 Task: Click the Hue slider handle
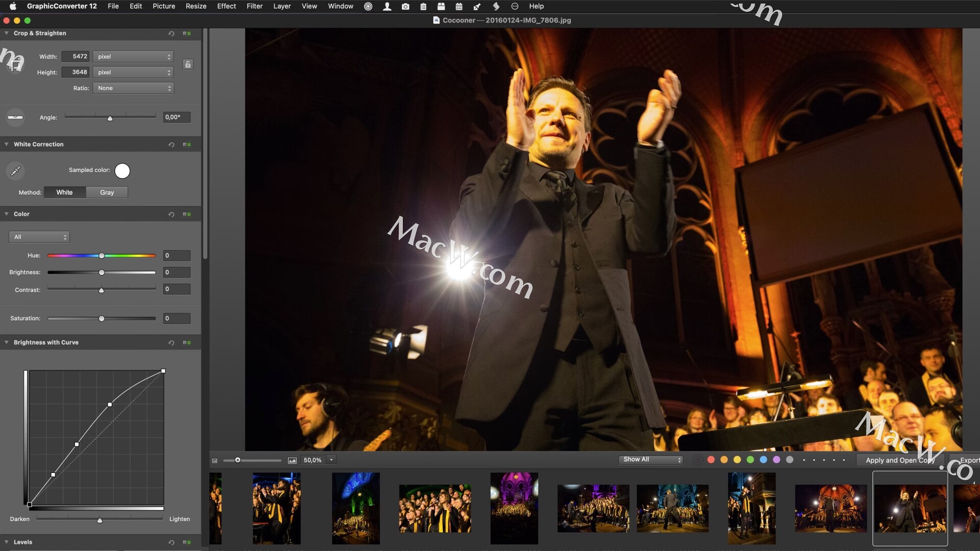102,256
